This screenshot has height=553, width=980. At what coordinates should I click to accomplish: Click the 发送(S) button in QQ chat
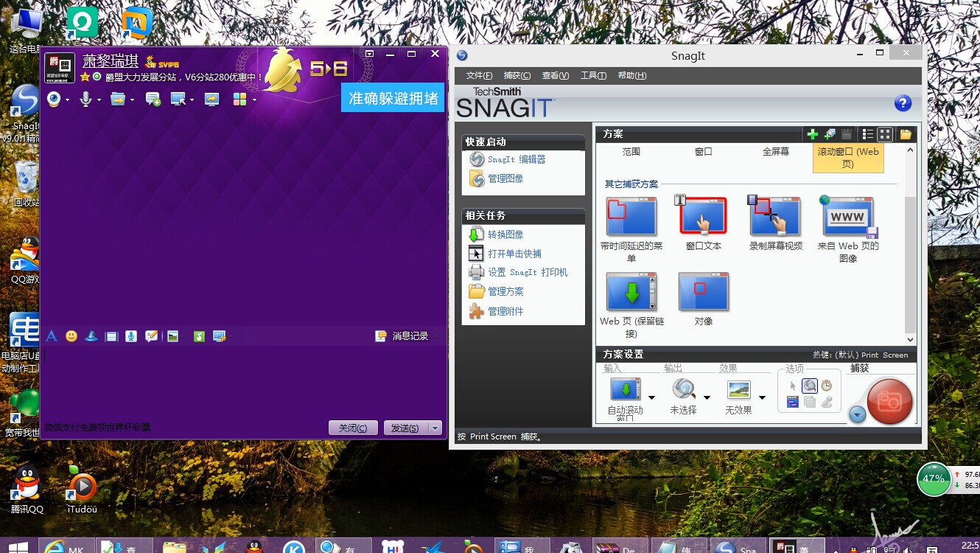click(405, 428)
